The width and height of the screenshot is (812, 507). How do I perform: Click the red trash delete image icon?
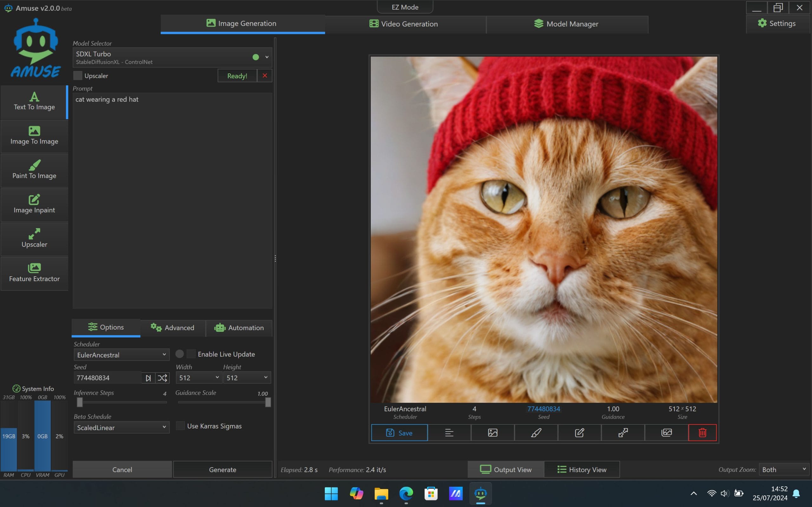(x=702, y=433)
